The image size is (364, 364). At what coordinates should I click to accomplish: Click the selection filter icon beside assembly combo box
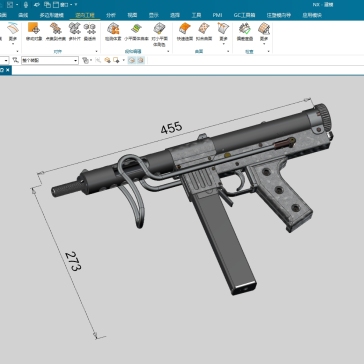(x=15, y=60)
